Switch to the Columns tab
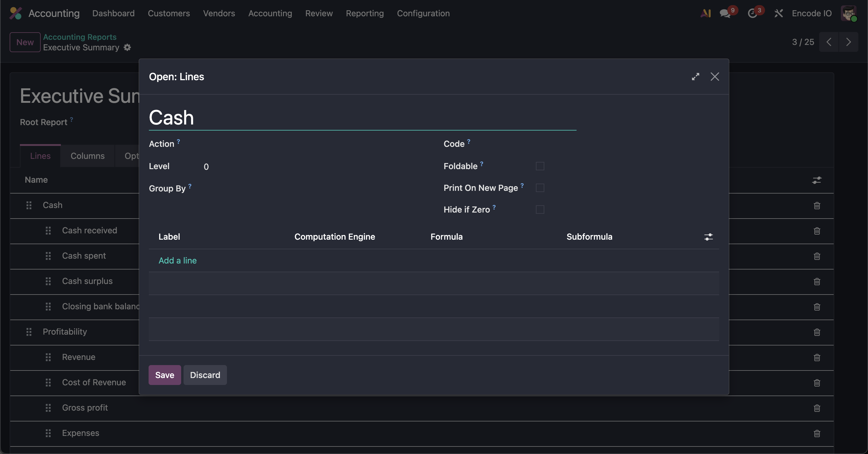Screen dimensions: 868x454 tap(87, 156)
